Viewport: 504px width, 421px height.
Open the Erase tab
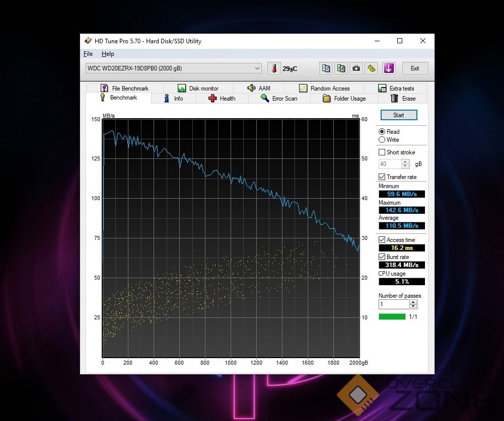tap(402, 99)
